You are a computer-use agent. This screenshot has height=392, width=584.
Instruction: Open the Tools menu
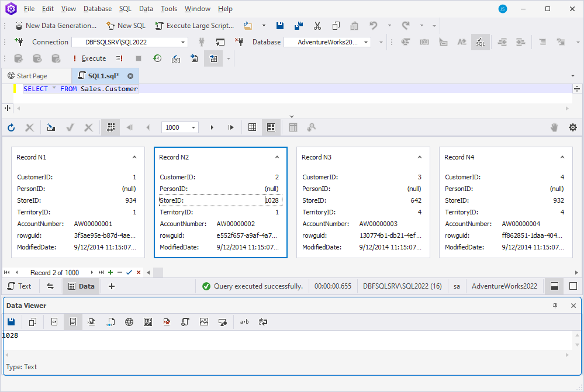click(x=169, y=9)
